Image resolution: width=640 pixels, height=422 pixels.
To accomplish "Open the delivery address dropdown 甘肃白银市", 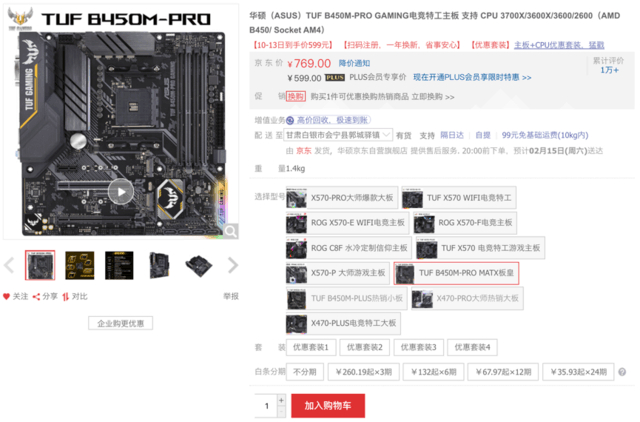I will pos(338,135).
